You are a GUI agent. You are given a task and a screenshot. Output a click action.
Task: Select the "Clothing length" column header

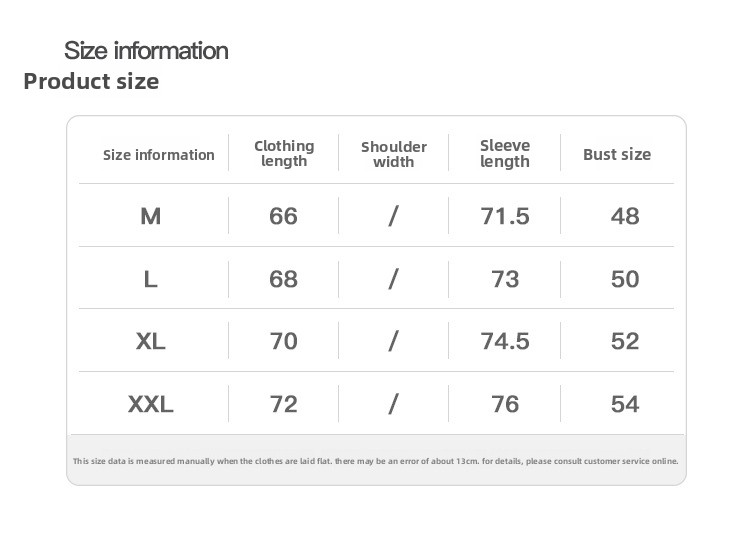pyautogui.click(x=284, y=153)
